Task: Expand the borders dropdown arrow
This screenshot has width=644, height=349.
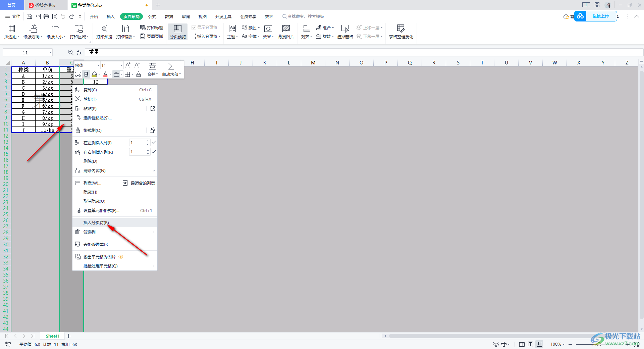Action: coord(132,74)
